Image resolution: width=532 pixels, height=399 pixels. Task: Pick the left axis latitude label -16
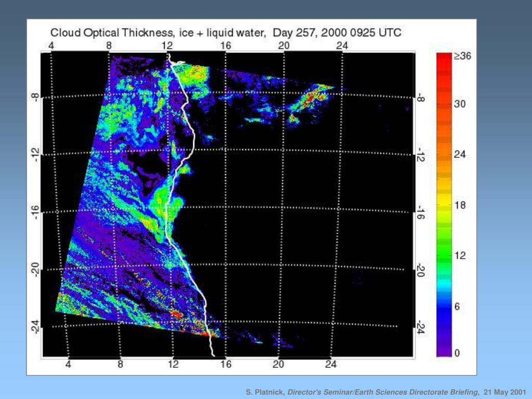[35, 212]
